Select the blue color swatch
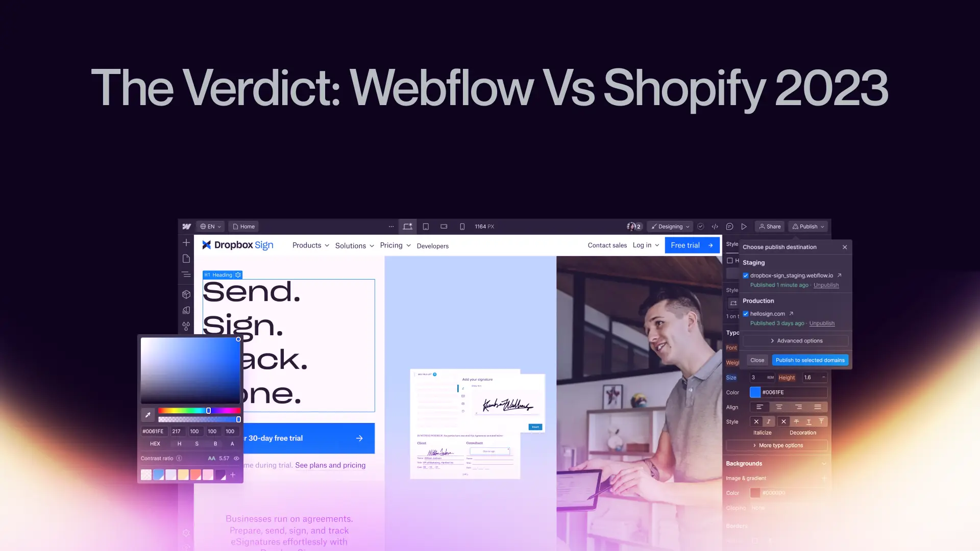The width and height of the screenshot is (980, 551). [158, 474]
